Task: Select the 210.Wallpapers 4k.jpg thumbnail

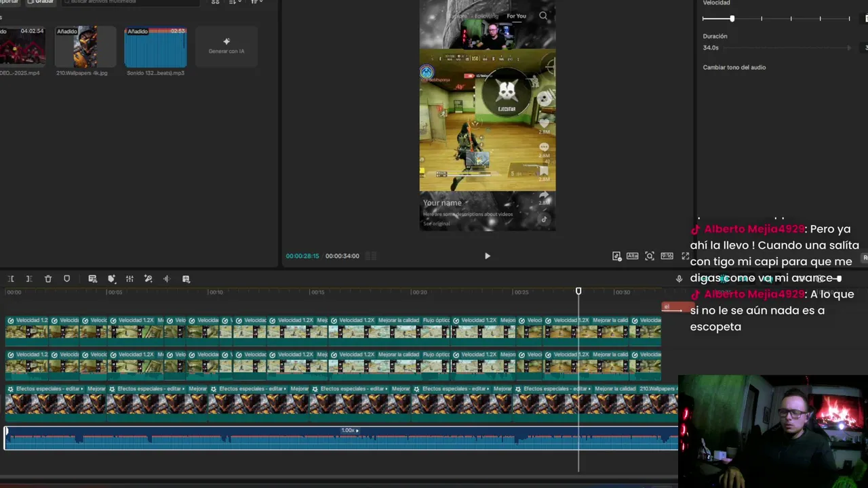Action: [85, 47]
